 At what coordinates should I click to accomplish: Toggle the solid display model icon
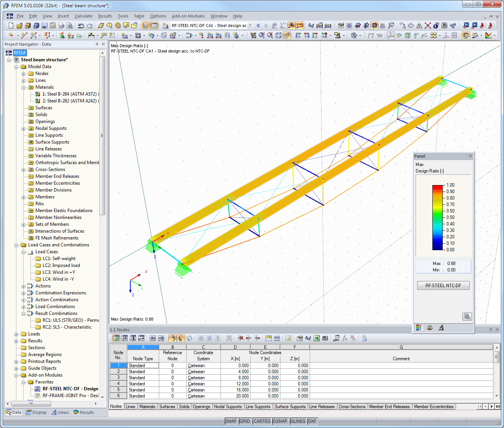coord(287,35)
